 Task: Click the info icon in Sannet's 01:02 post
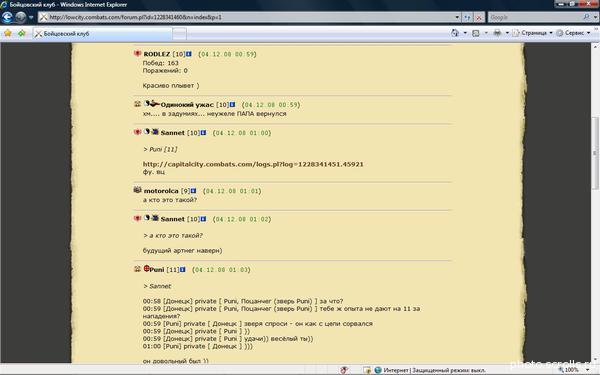pos(203,219)
